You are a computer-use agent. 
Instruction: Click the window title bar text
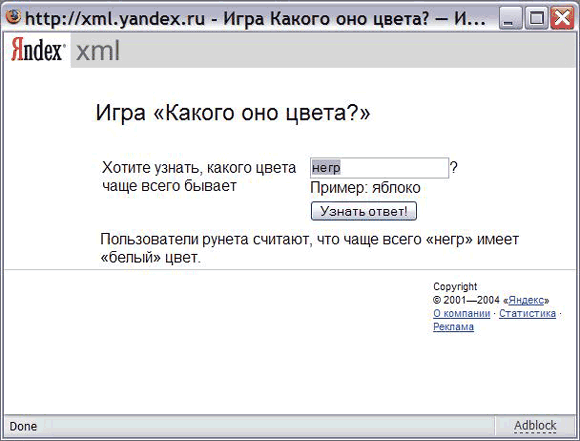tap(255, 18)
